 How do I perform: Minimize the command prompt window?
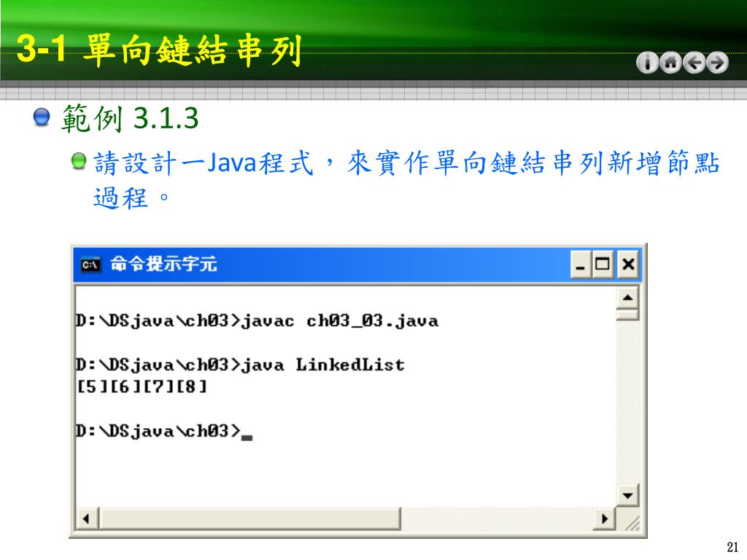580,264
